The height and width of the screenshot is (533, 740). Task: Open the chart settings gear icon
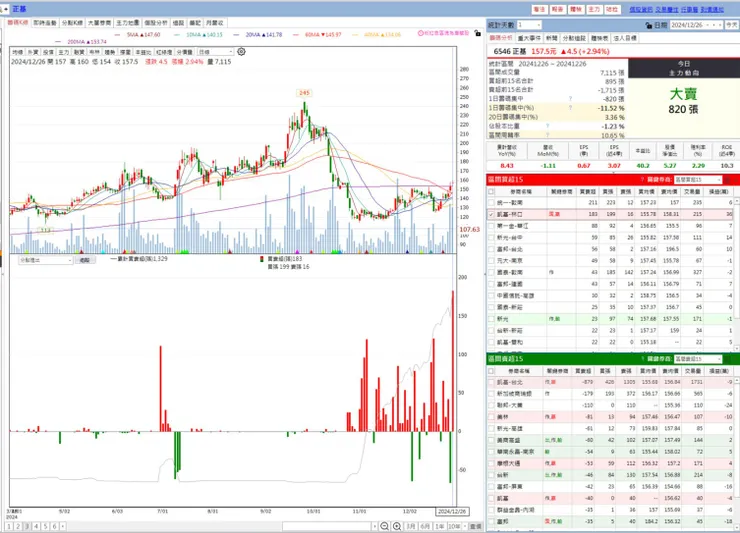pos(241,51)
